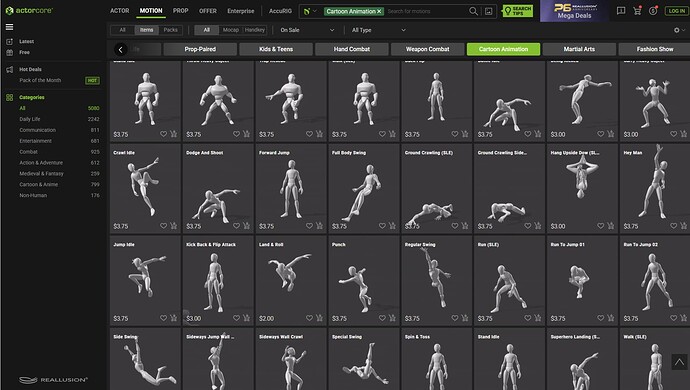Screen dimensions: 690x390
Task: Open Latest in the sidebar
Action: click(26, 41)
